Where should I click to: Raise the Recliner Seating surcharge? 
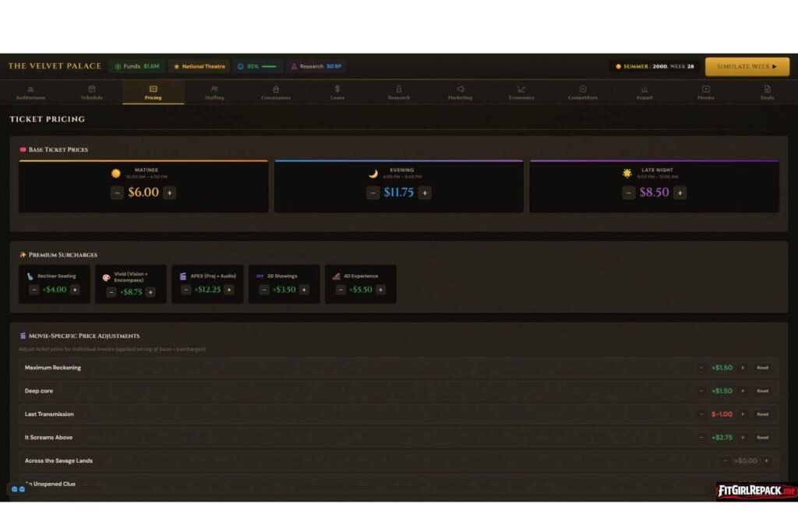coord(75,290)
